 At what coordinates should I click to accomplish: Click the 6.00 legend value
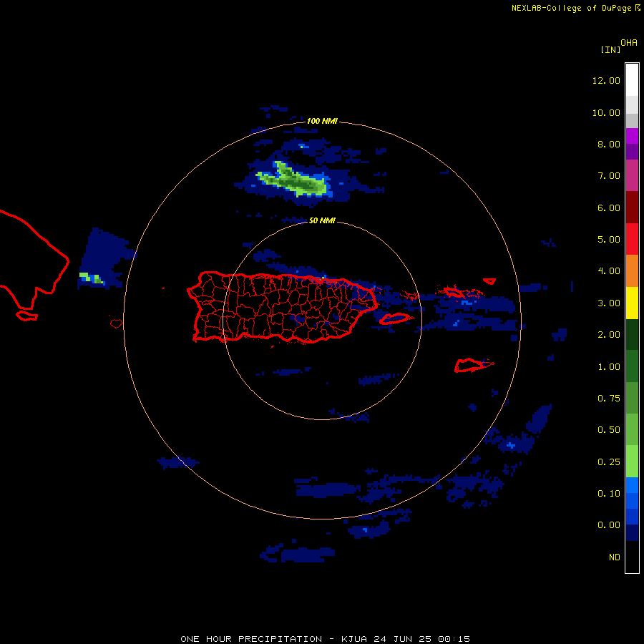click(609, 208)
